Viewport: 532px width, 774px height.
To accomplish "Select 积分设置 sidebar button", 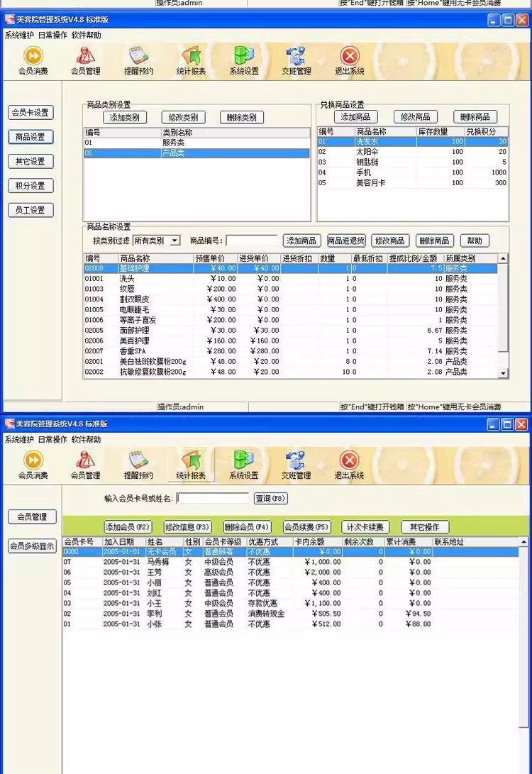I will pos(31,186).
